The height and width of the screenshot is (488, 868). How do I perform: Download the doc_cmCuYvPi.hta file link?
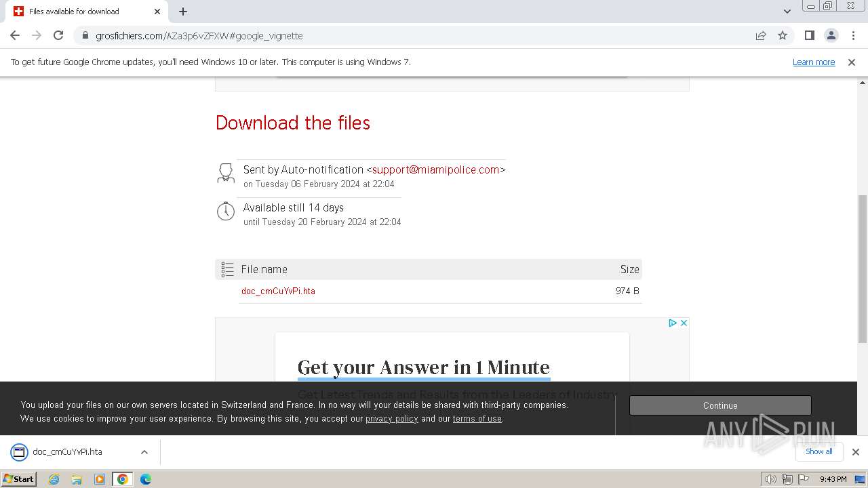click(x=278, y=291)
